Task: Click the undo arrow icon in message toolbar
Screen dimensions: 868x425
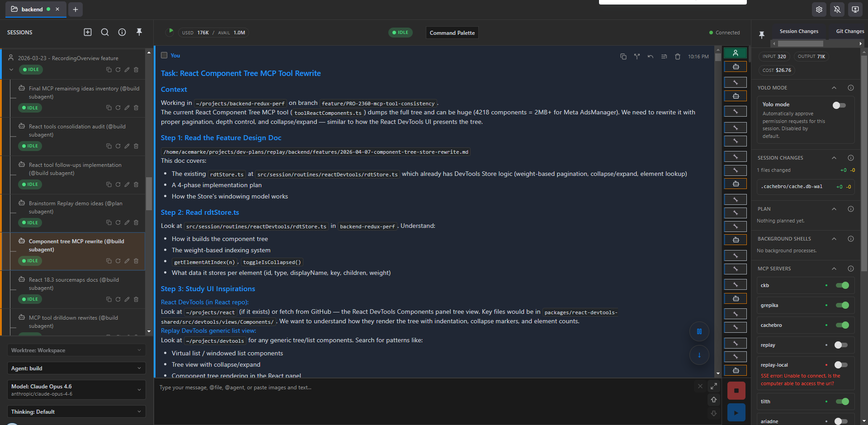Action: coord(651,57)
